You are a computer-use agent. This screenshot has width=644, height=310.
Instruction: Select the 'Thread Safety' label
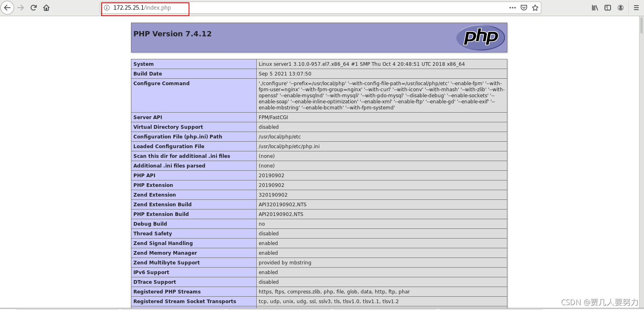pos(153,234)
